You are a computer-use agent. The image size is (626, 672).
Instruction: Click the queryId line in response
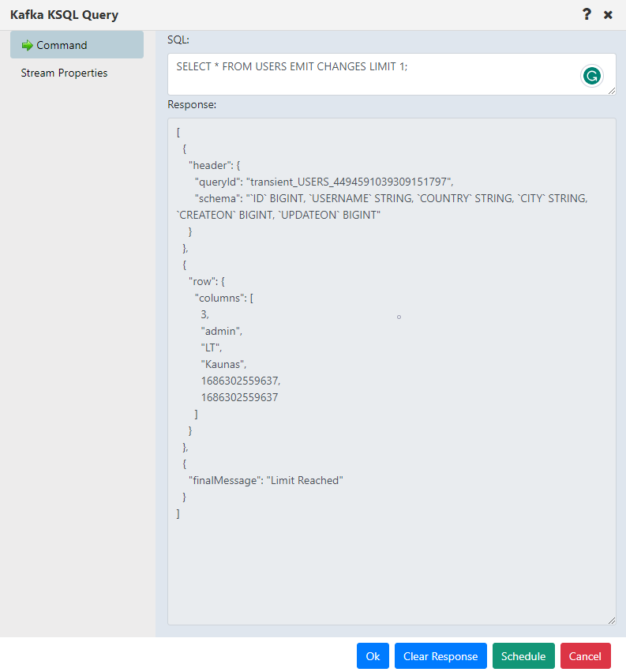pos(324,182)
